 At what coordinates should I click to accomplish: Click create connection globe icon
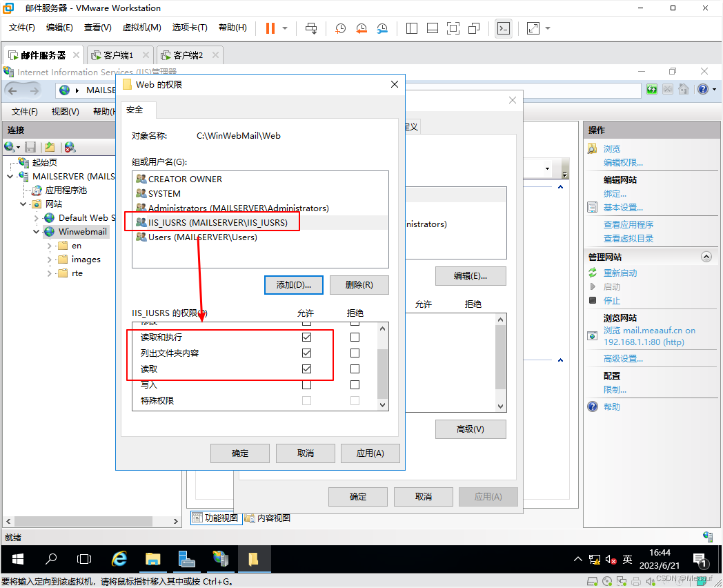point(10,147)
